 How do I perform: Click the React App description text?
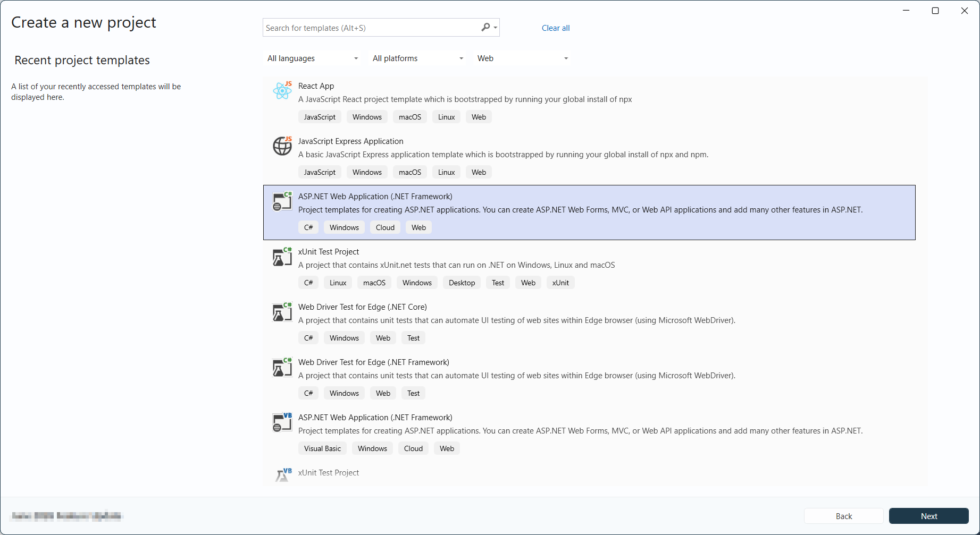pos(465,99)
